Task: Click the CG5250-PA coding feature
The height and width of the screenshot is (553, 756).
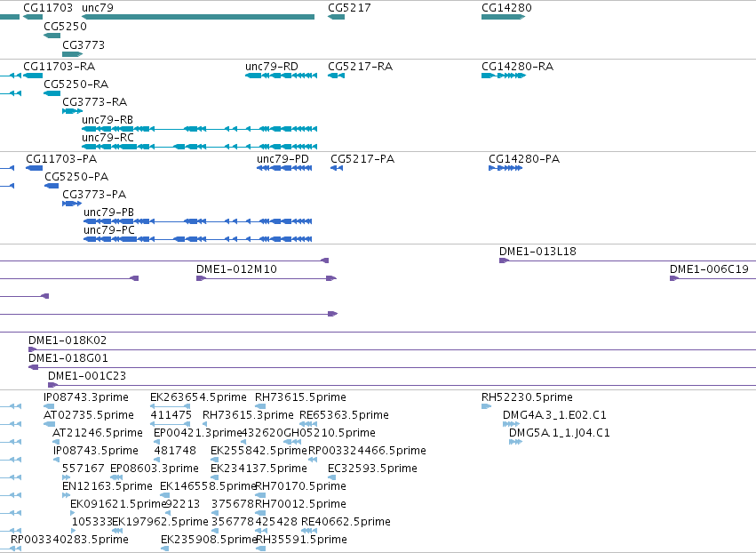Action: [x=52, y=186]
